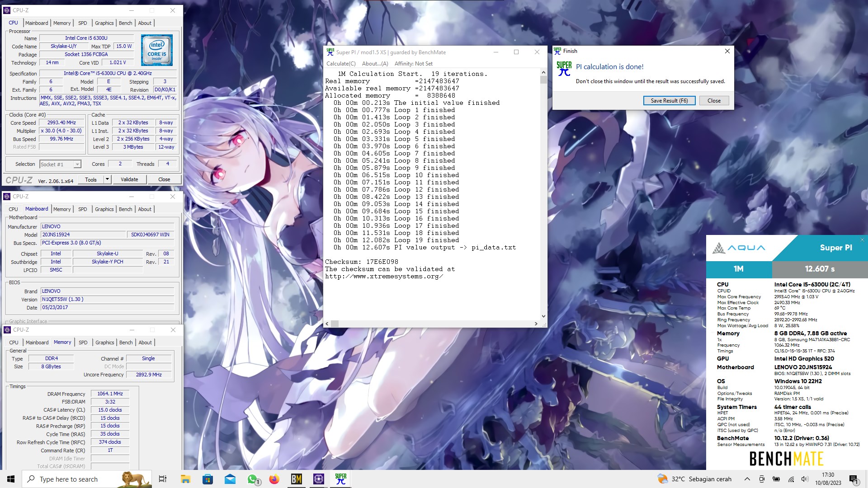This screenshot has width=868, height=488.
Task: Click the 12.607 s result in BenchMate
Action: [x=820, y=269]
